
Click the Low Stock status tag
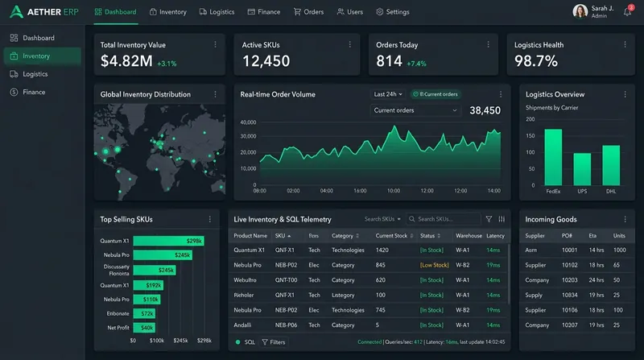pos(434,265)
